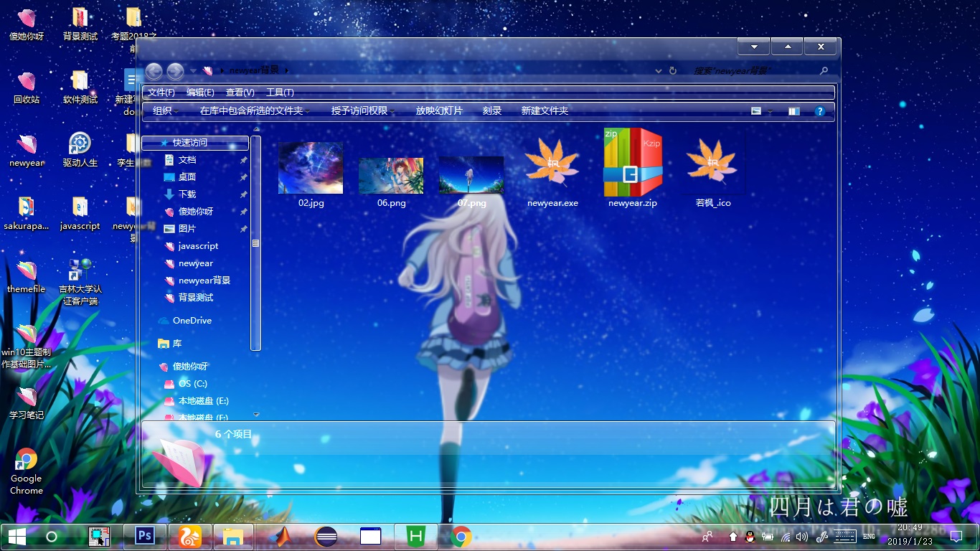Open the Windows Start button
The image size is (980, 551).
(x=17, y=536)
